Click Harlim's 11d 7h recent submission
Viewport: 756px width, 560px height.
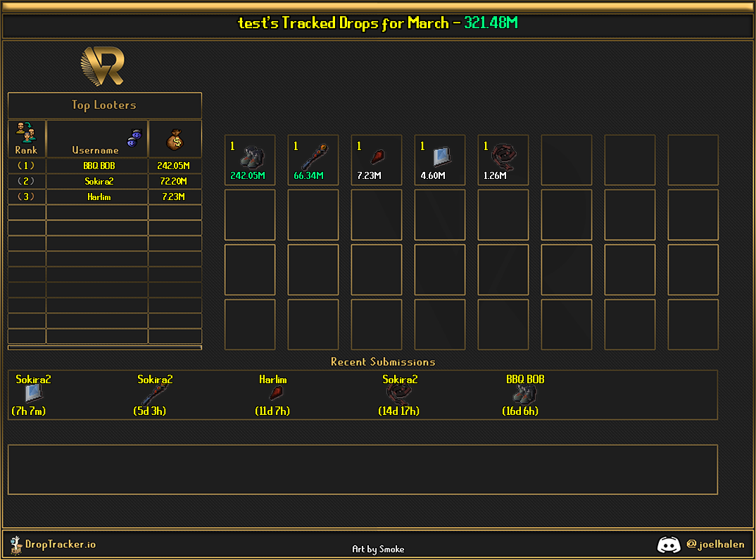click(273, 394)
